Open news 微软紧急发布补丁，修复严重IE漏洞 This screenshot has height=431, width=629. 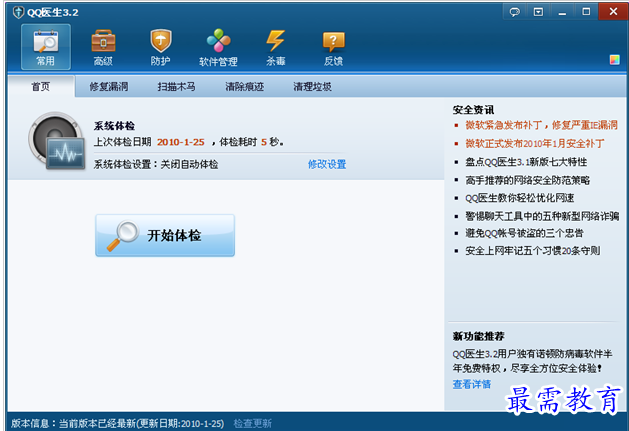coord(541,125)
